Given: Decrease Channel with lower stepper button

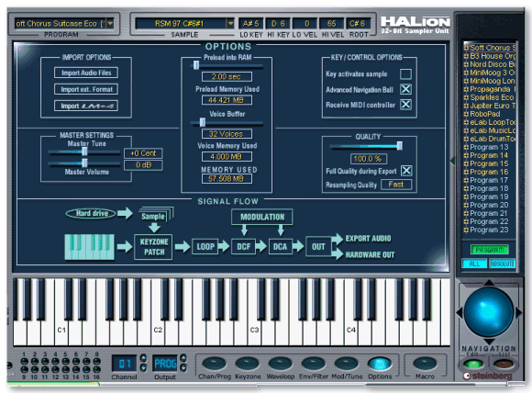Looking at the screenshot, I should click(143, 367).
